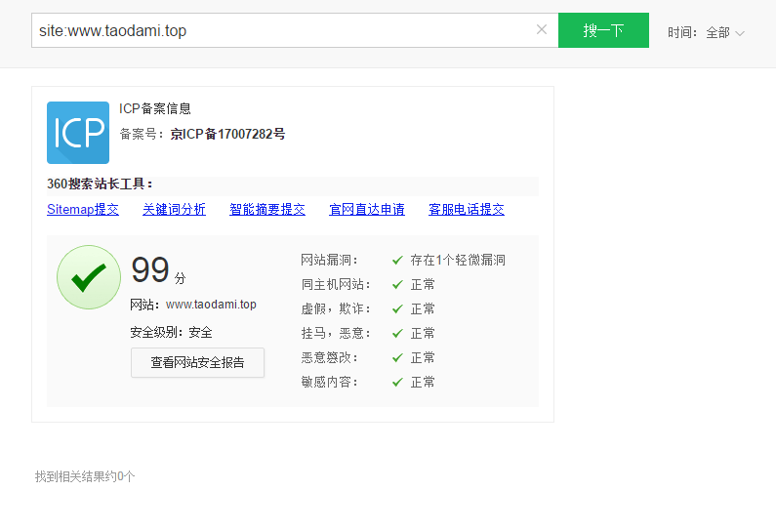This screenshot has width=776, height=532.
Task: Click the 99 分 security score
Action: tap(157, 270)
